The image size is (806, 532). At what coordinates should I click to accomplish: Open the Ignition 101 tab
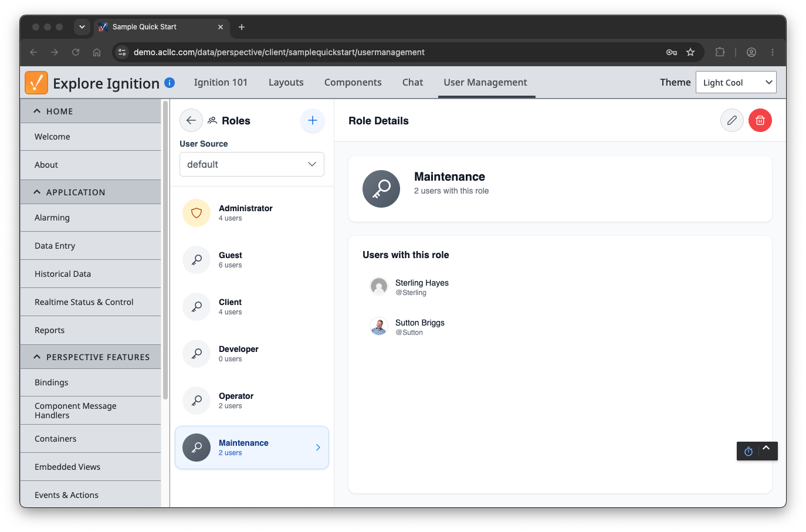pyautogui.click(x=221, y=82)
